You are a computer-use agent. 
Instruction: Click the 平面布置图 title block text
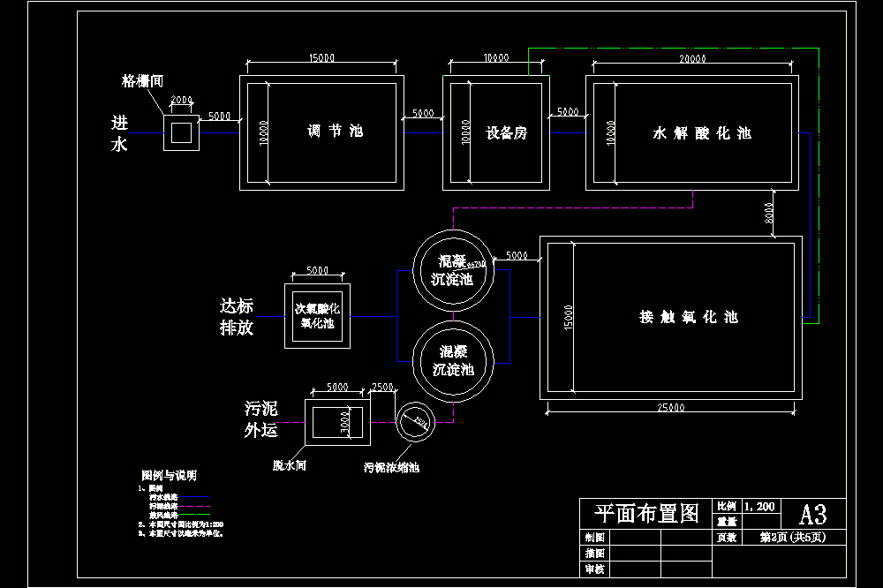tap(646, 514)
